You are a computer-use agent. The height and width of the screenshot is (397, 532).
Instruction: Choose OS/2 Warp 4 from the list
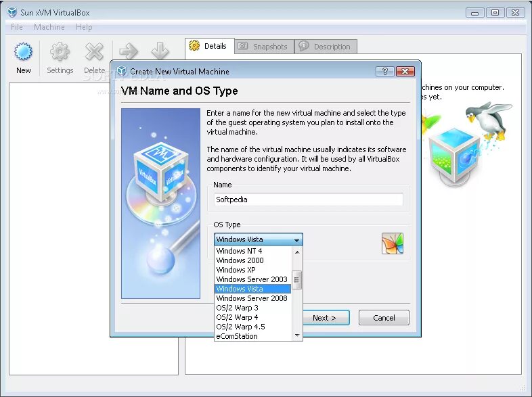(252, 317)
